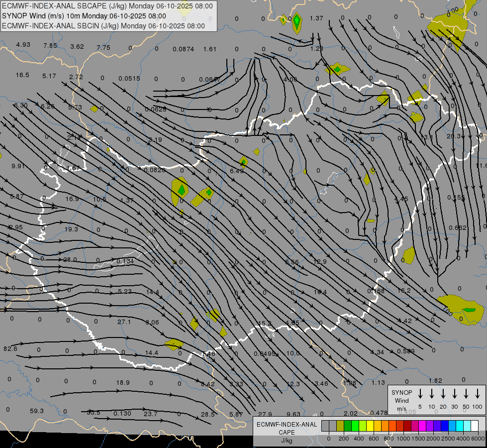Click the 23.7 value on the map
487x448 pixels.
coord(151,414)
